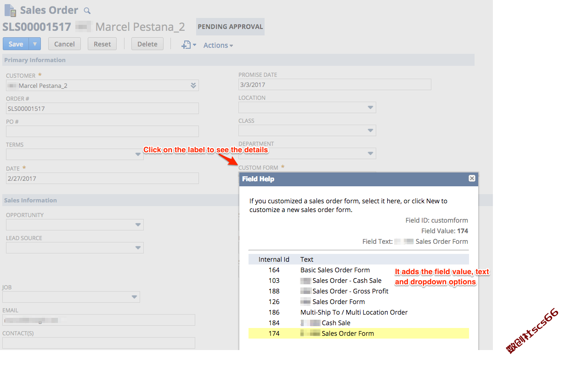The height and width of the screenshot is (368, 588).
Task: Select Multi-Ship To / Multi Location Order row
Action: point(359,312)
